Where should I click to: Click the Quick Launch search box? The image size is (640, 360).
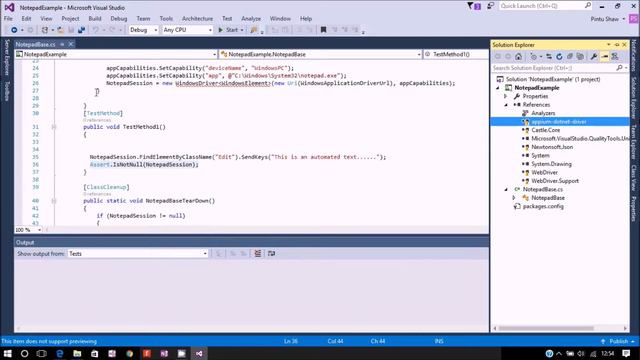pyautogui.click(x=545, y=6)
